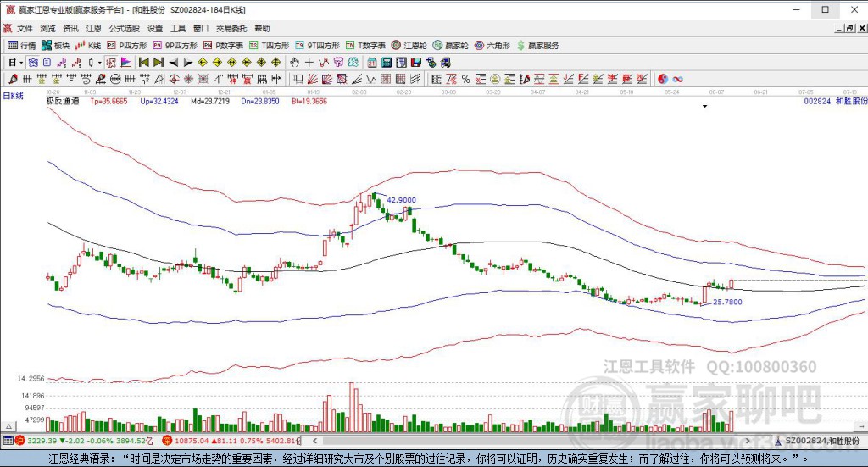Open the 公式选股 menu
Screen dimensions: 868x467
[x=124, y=28]
